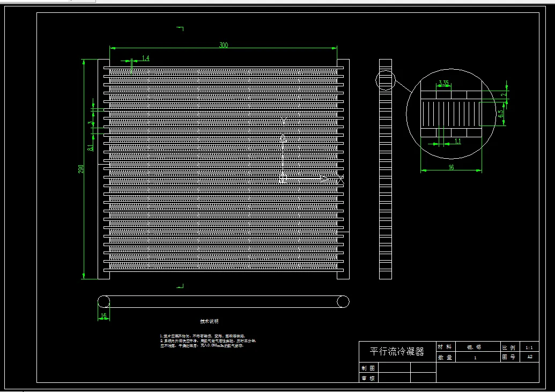Click the 1.4 fin pitch dimension
Image resolution: width=555 pixels, height=392 pixels.
[145, 58]
